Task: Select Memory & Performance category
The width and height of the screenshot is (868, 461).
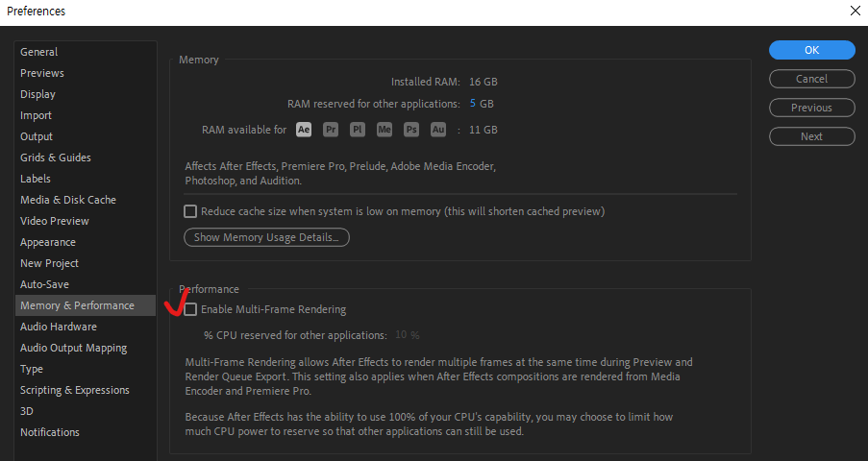Action: [86, 305]
